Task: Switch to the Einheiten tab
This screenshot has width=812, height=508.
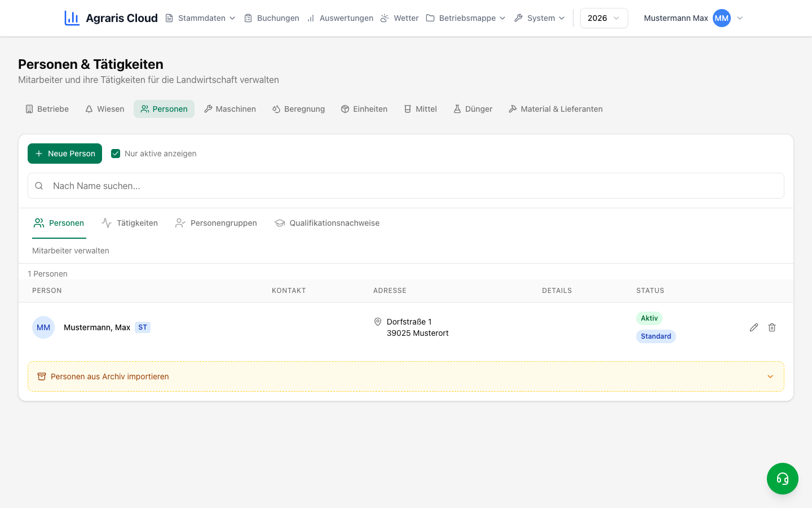Action: 364,109
